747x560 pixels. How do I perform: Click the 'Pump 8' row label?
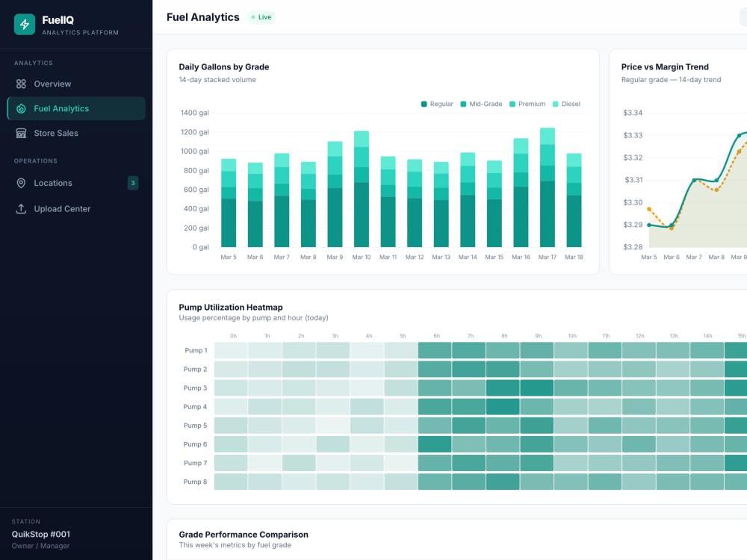(x=195, y=482)
